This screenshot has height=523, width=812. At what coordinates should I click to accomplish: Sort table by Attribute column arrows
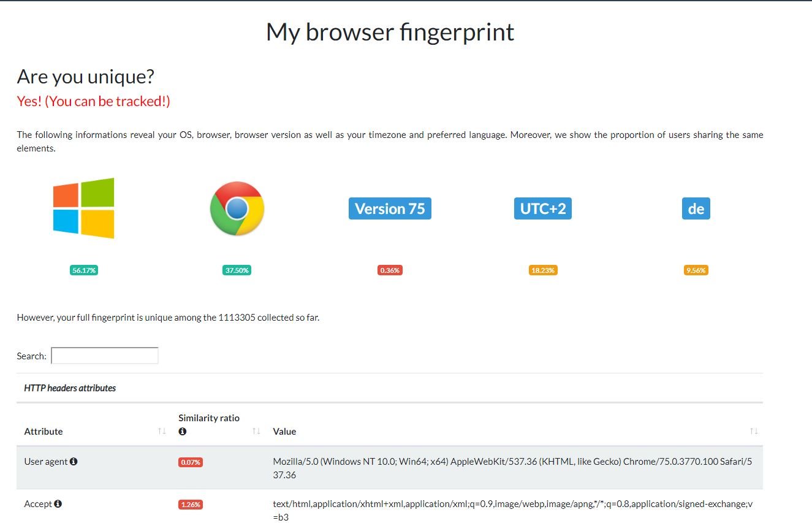click(x=162, y=432)
